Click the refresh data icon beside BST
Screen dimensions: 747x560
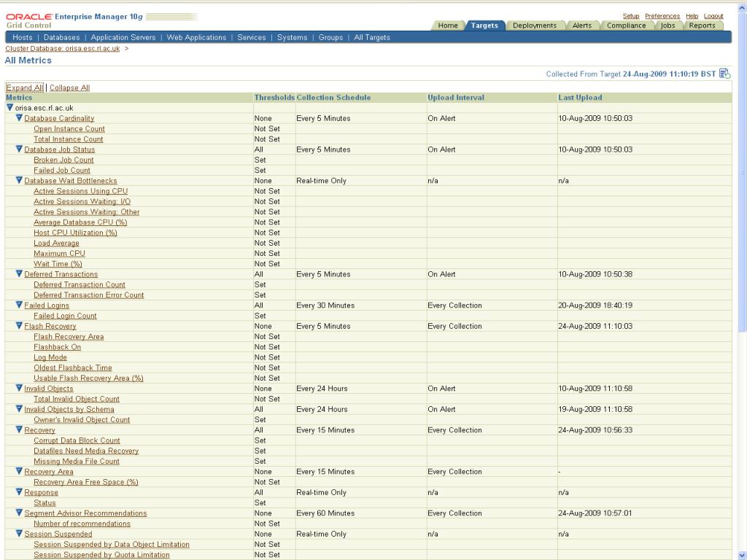point(724,74)
